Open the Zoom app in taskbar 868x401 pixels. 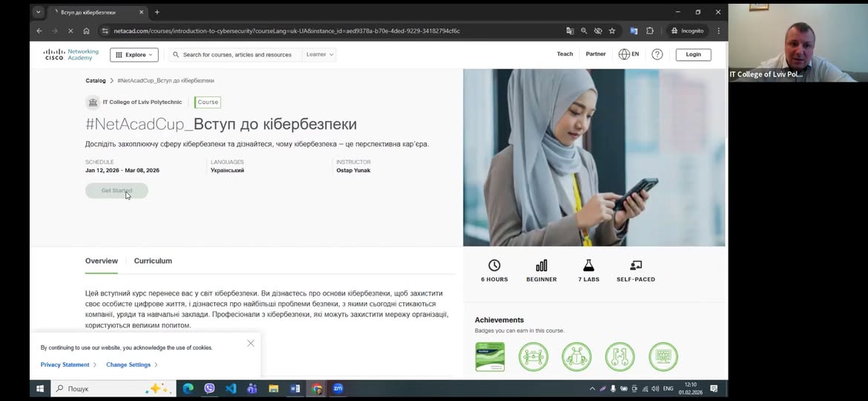coord(338,388)
